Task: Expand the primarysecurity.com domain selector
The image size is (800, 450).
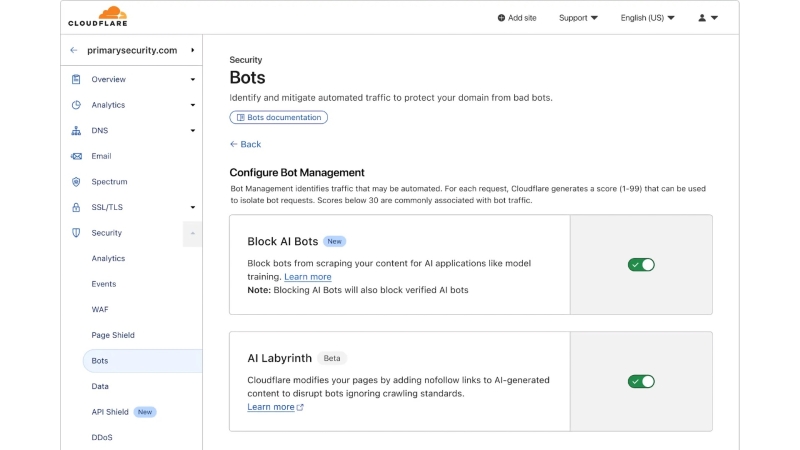Action: [192, 50]
